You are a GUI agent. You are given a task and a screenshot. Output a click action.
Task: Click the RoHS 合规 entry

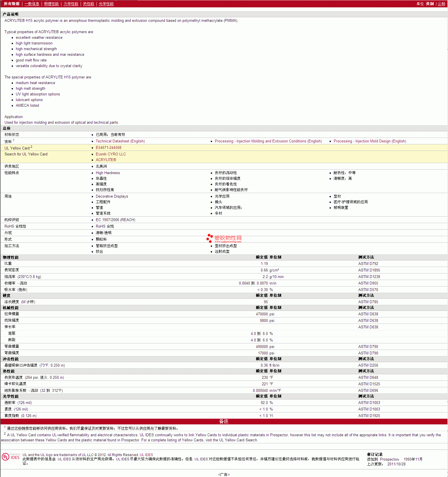pyautogui.click(x=105, y=226)
